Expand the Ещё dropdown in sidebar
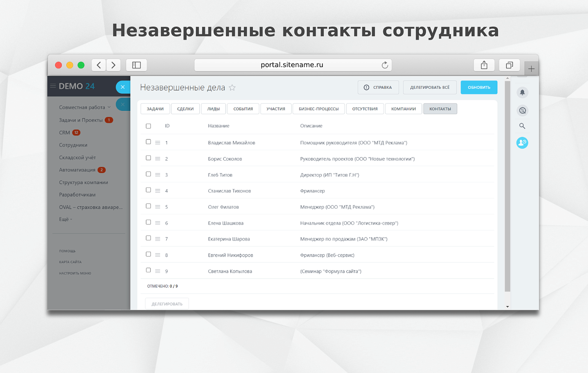Image resolution: width=588 pixels, height=373 pixels. 65,219
